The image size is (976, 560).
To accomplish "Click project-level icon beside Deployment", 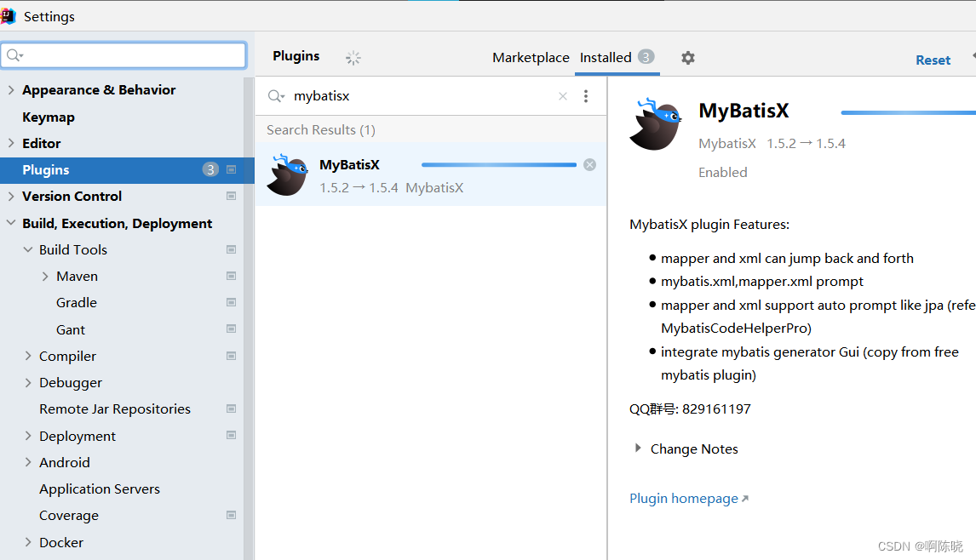I will pos(231,436).
